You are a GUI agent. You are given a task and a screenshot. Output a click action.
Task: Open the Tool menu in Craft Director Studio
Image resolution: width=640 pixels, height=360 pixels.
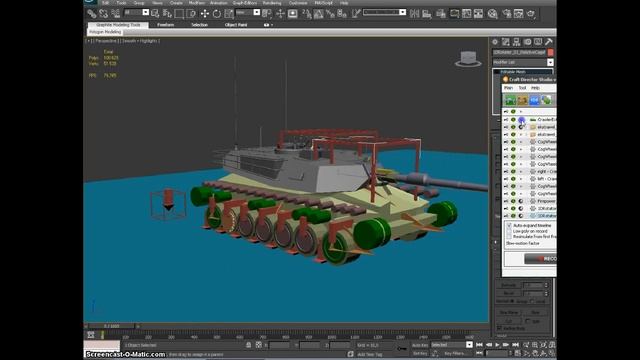[522, 88]
